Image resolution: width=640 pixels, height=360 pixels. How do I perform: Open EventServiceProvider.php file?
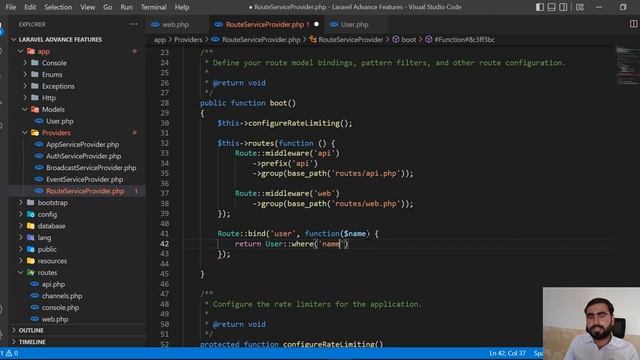coord(84,179)
